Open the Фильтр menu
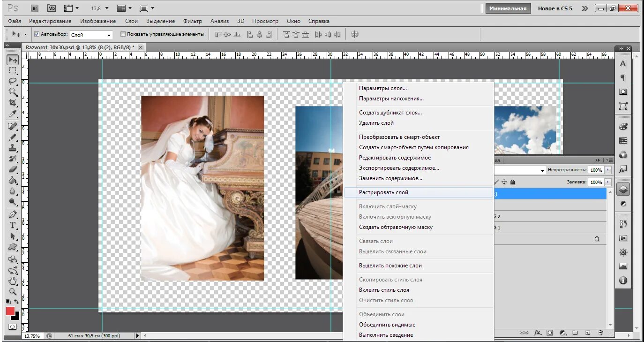The image size is (644, 342). point(193,21)
